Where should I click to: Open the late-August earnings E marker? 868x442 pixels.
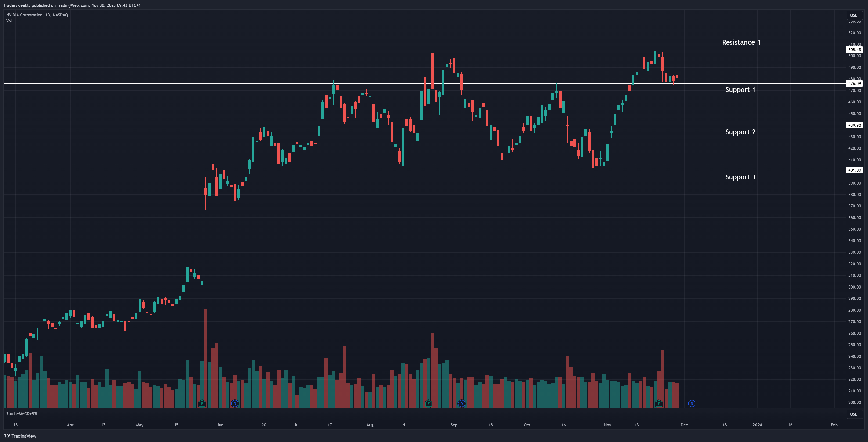(x=428, y=403)
